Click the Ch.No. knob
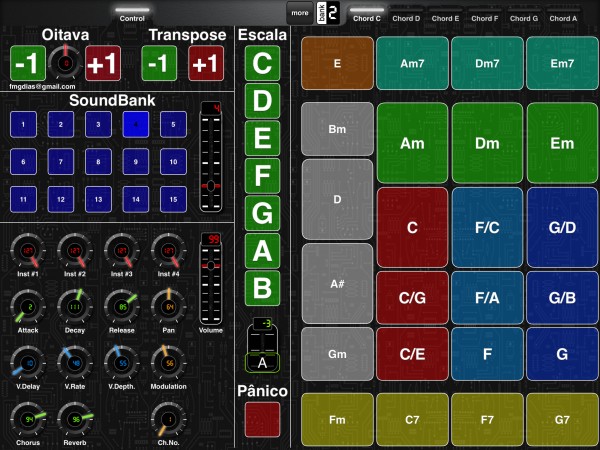The image size is (600, 450). [x=169, y=419]
